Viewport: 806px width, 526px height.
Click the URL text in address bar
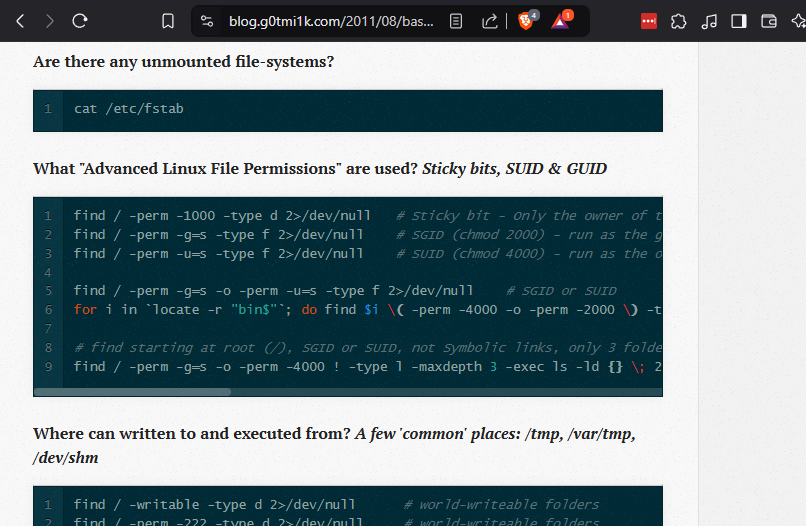pyautogui.click(x=330, y=21)
